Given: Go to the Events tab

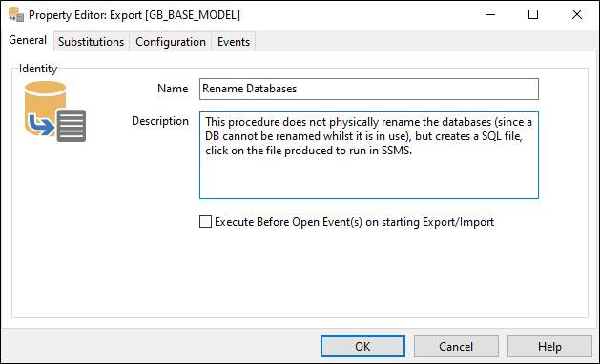Looking at the screenshot, I should [234, 42].
